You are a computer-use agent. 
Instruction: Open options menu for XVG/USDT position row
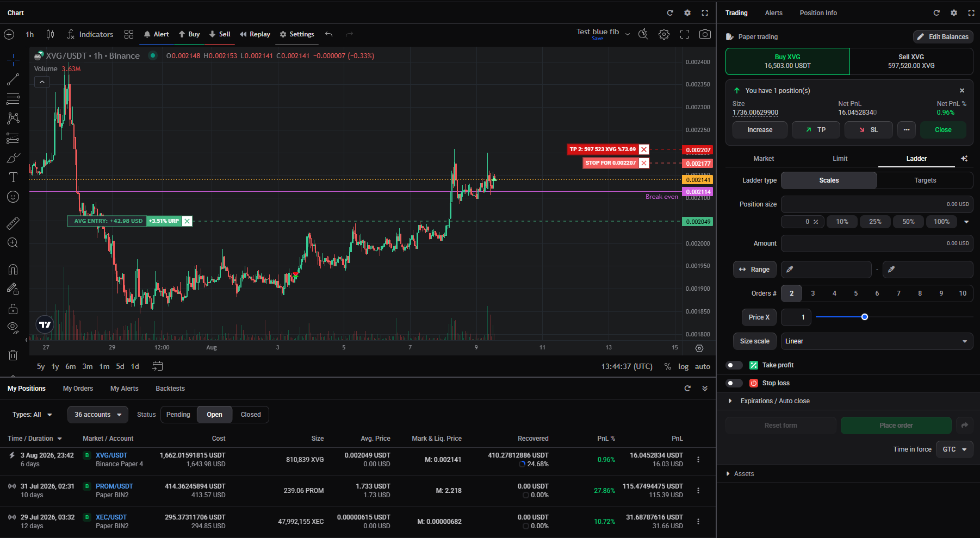click(698, 460)
